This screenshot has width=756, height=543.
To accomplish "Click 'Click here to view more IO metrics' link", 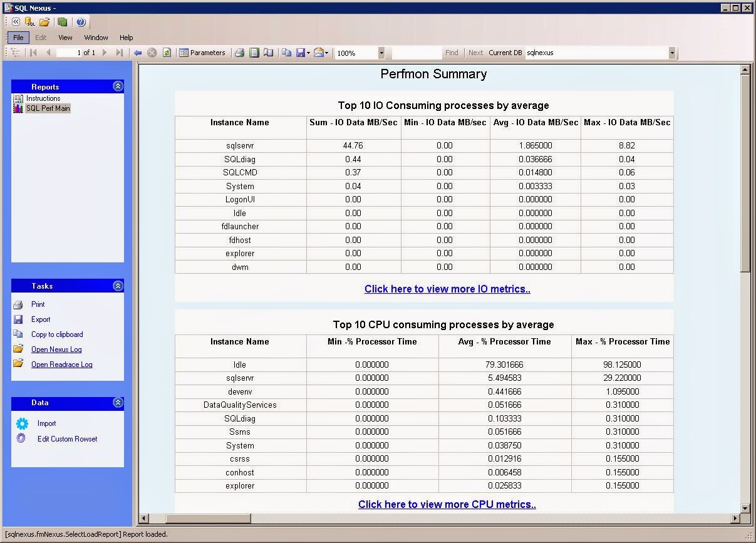I will [x=447, y=289].
